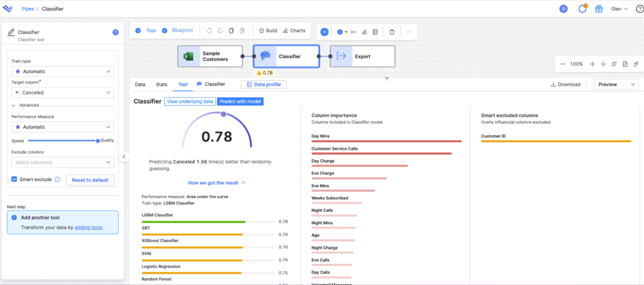
Task: Open Charts from toolbar
Action: [x=294, y=30]
